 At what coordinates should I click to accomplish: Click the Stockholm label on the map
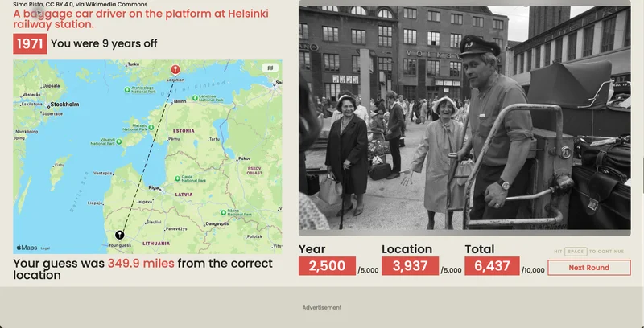point(65,105)
